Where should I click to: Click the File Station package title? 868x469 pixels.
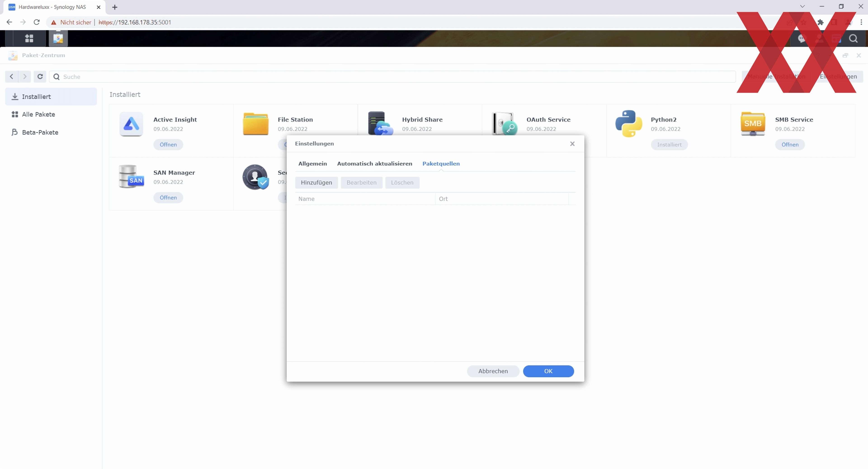[295, 120]
